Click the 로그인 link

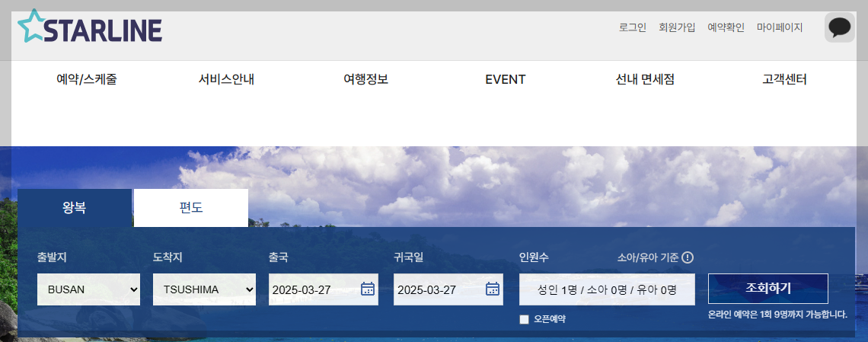(x=633, y=27)
